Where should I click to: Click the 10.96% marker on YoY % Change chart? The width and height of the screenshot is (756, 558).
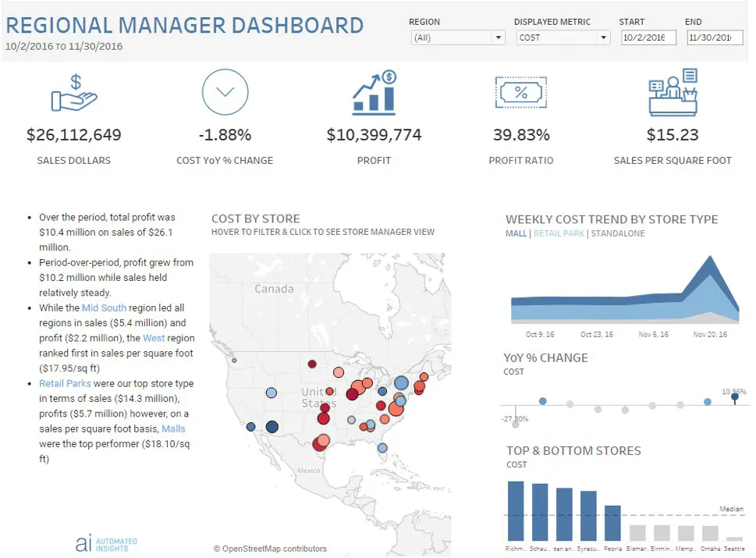tap(734, 397)
